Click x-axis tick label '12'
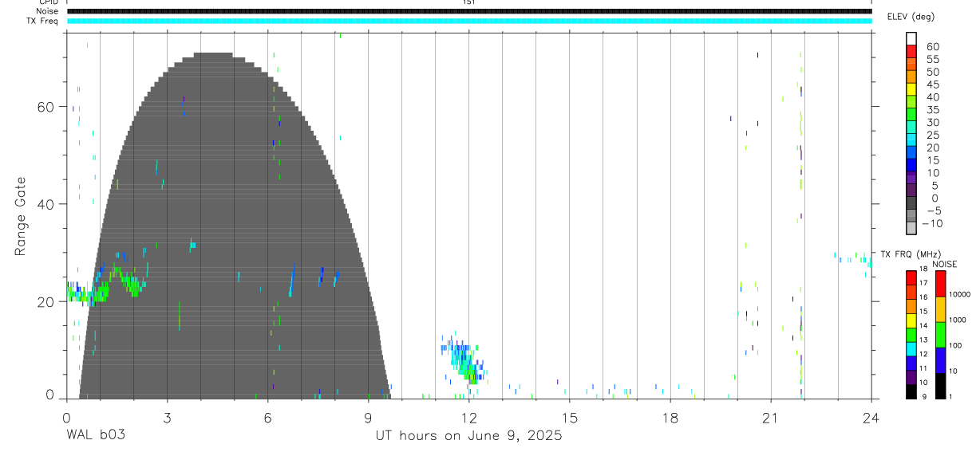The height and width of the screenshot is (452, 980). pos(469,417)
